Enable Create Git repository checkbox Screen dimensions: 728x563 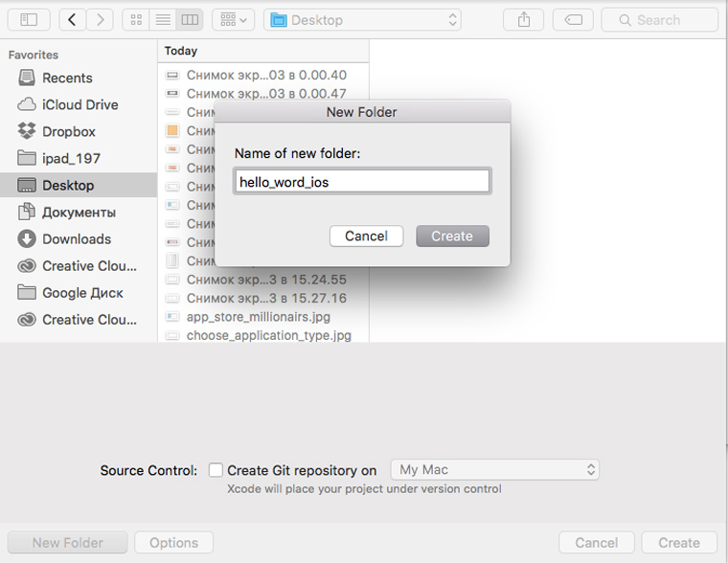(x=216, y=470)
